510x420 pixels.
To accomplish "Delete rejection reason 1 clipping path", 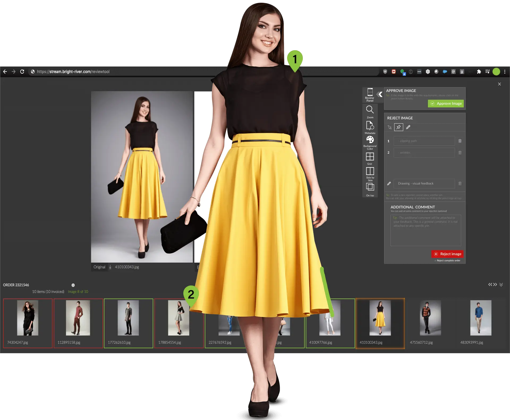I will point(460,141).
